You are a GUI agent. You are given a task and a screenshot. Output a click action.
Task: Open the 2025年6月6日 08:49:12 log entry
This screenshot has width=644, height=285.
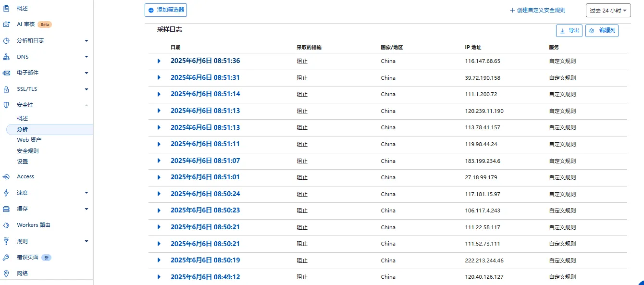205,277
